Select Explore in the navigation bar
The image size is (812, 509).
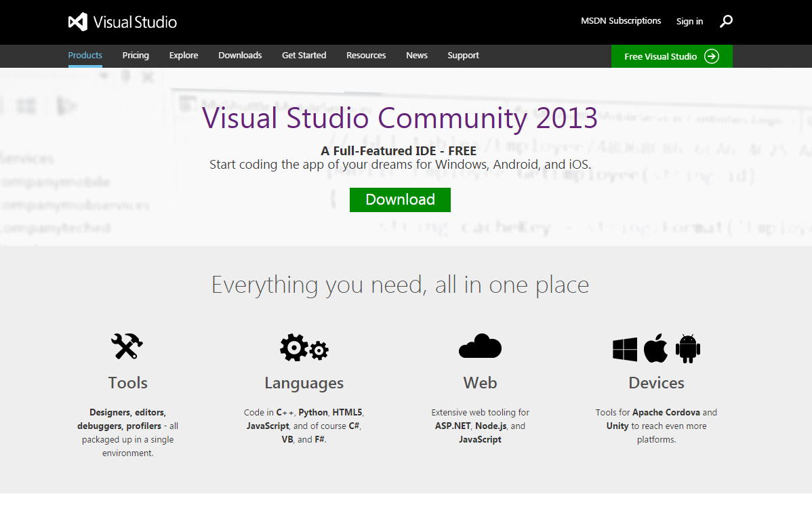[x=184, y=56]
